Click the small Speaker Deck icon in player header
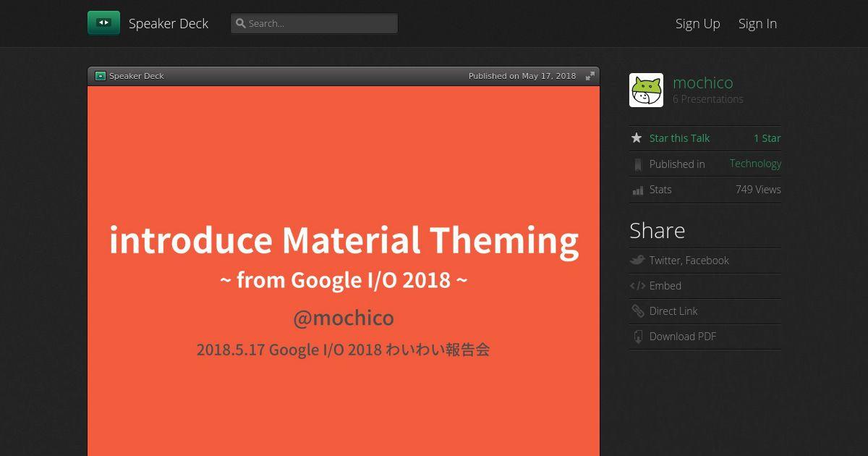Viewport: 868px width, 456px height. [101, 76]
